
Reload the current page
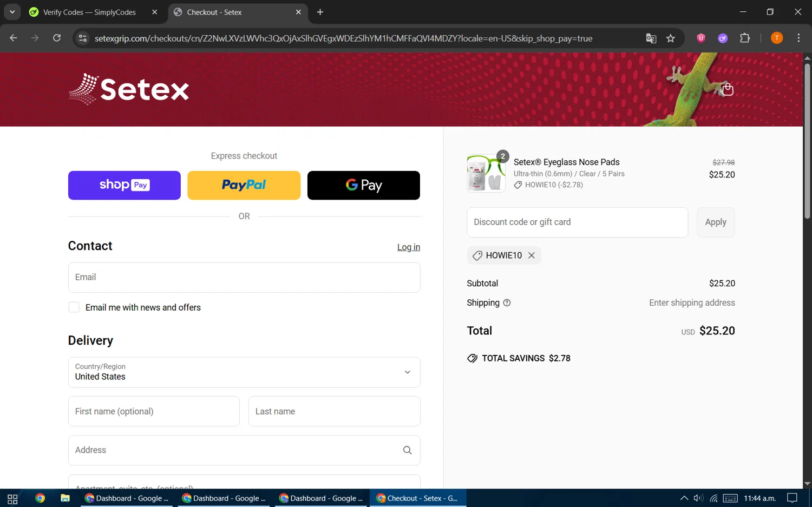click(57, 38)
